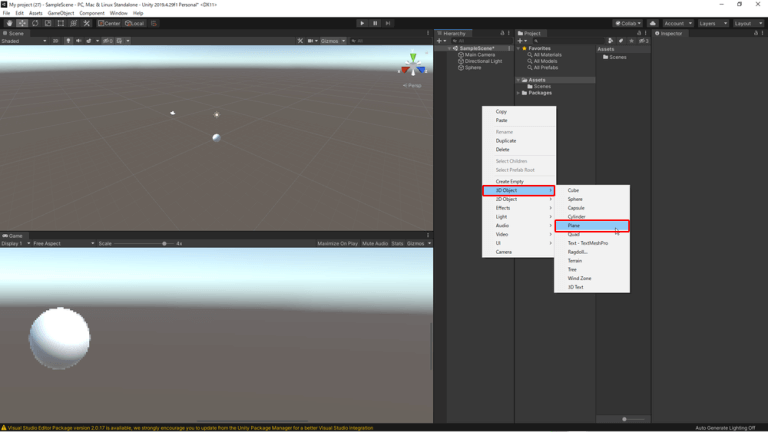Viewport: 768px width, 432px height.
Task: Toggle the scene grid icon
Action: tap(119, 41)
